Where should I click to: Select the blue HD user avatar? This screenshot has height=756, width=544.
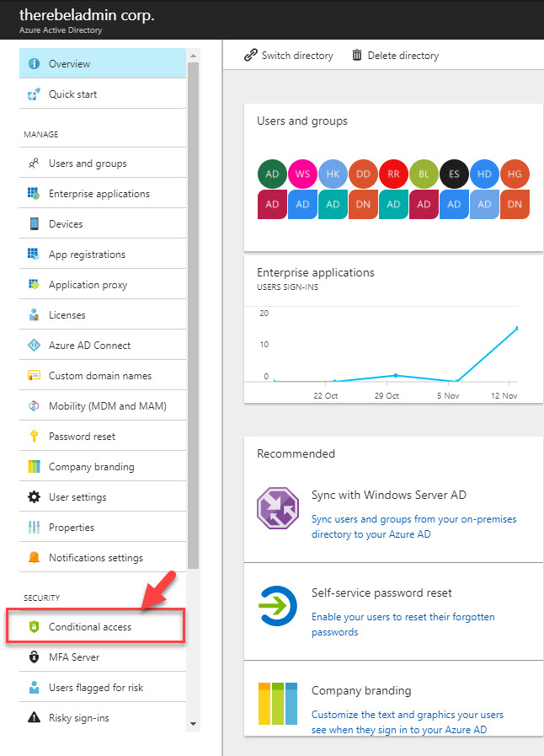485,174
